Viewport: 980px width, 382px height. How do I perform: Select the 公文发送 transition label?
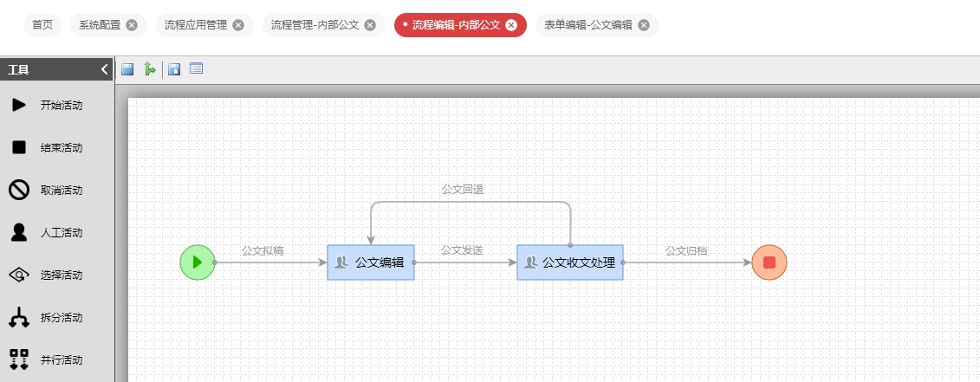coord(463,249)
